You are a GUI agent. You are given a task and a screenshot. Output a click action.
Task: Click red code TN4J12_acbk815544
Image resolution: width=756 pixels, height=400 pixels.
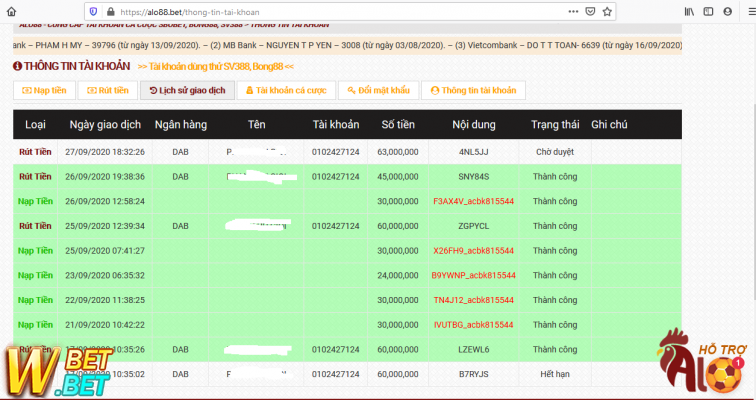[473, 300]
